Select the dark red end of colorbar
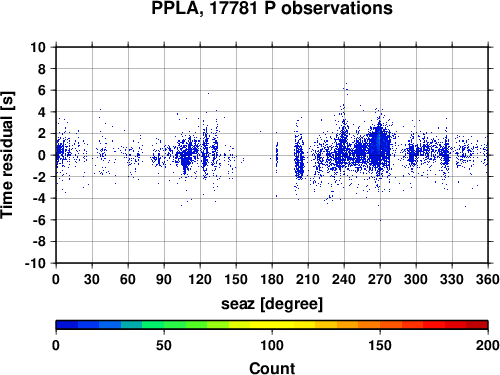This screenshot has height=375, width=500. 477,325
